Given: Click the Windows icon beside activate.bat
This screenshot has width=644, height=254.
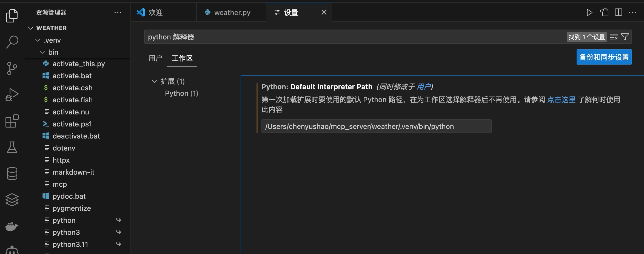Looking at the screenshot, I should coord(46,76).
